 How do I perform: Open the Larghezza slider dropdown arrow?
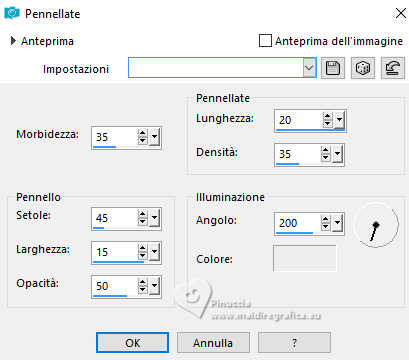(154, 252)
